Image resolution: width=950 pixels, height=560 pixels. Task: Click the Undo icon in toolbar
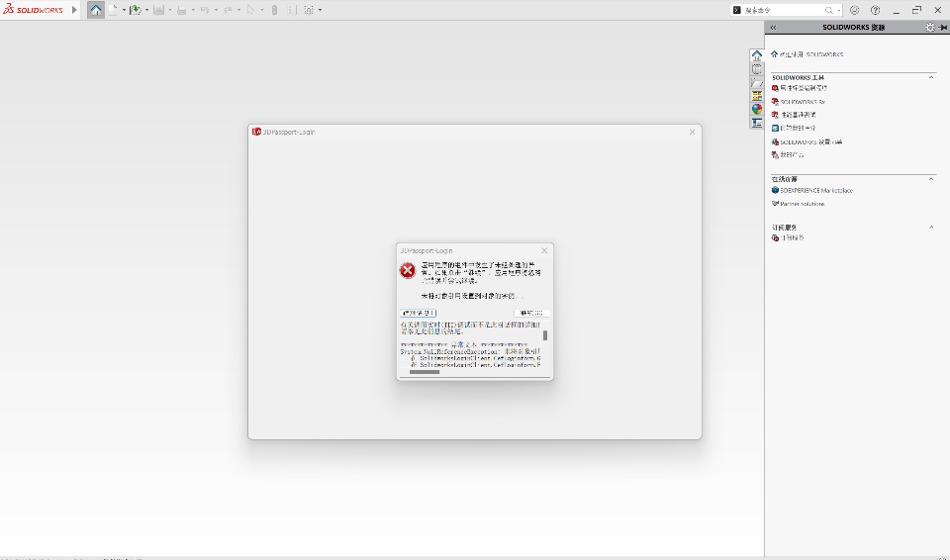click(x=205, y=10)
